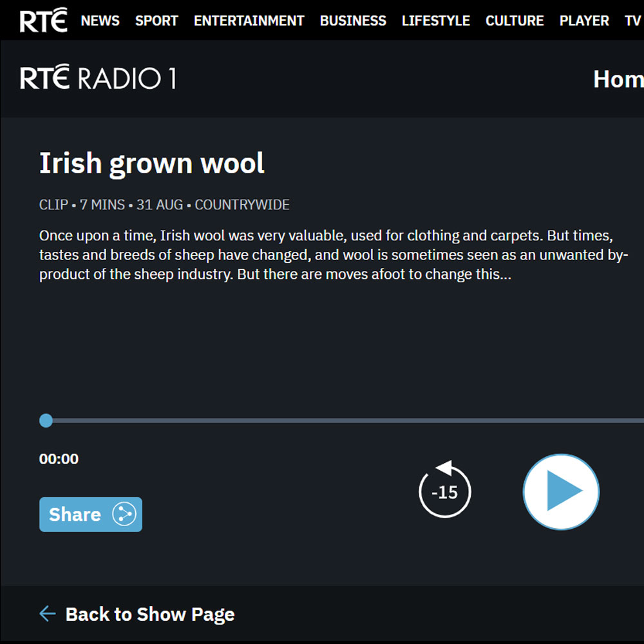Open the BUSINESS menu item
Image resolution: width=644 pixels, height=644 pixels.
(x=353, y=21)
